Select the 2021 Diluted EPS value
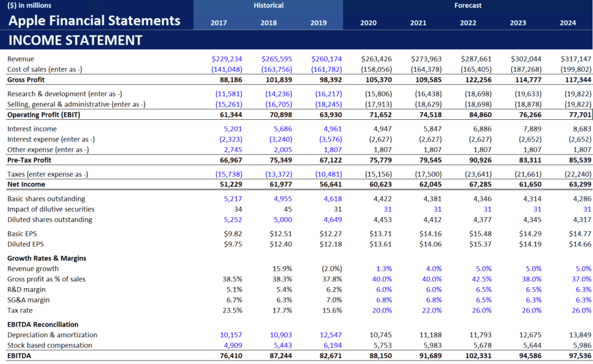Screen dimensions: 593x364 pos(430,245)
